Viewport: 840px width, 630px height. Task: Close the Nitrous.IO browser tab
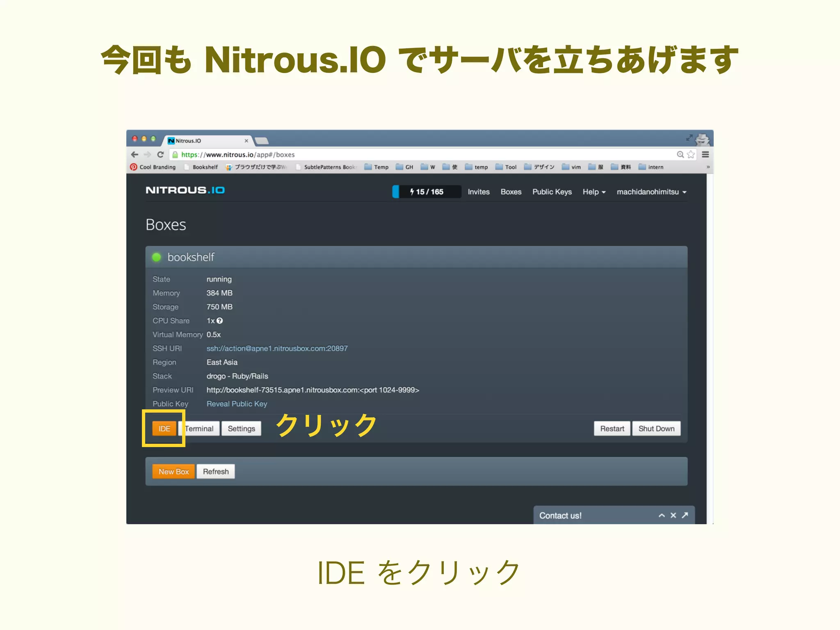tap(246, 141)
